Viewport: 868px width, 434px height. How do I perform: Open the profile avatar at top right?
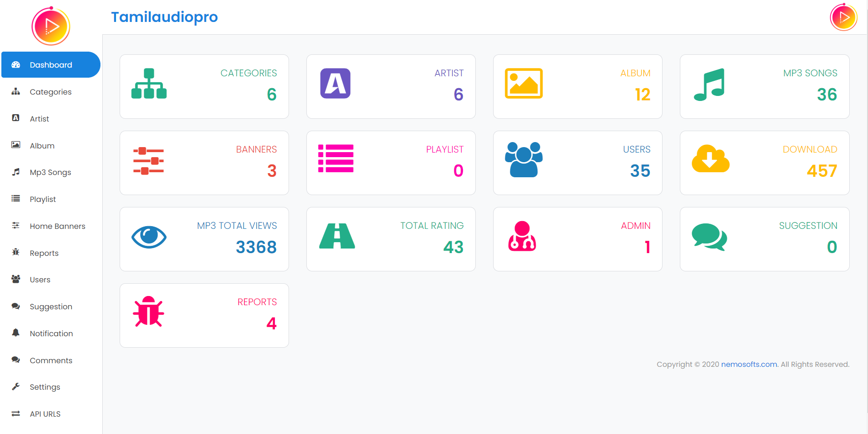point(843,17)
